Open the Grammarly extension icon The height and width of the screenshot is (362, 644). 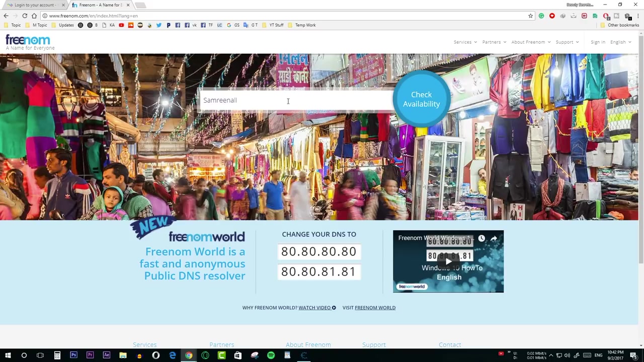pyautogui.click(x=541, y=16)
